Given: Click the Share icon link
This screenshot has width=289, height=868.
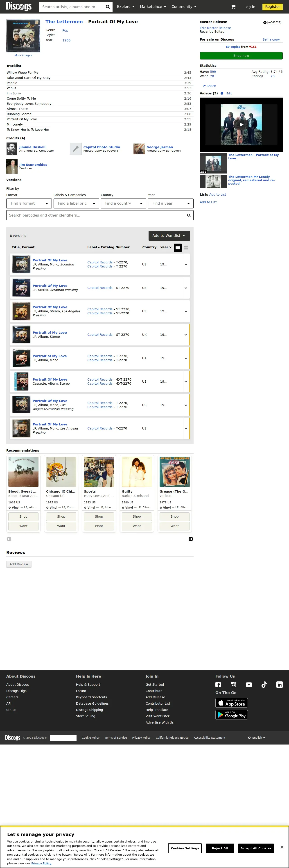Looking at the screenshot, I should (x=209, y=86).
